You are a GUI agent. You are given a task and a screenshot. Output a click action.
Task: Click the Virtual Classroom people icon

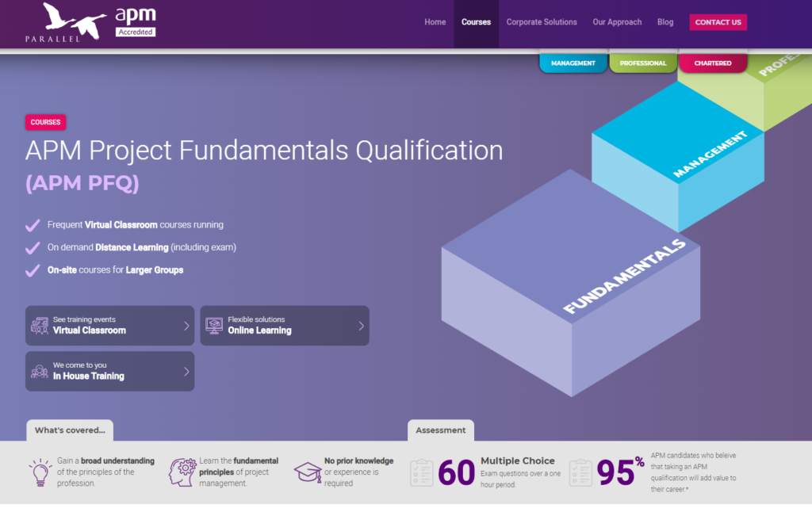[40, 326]
